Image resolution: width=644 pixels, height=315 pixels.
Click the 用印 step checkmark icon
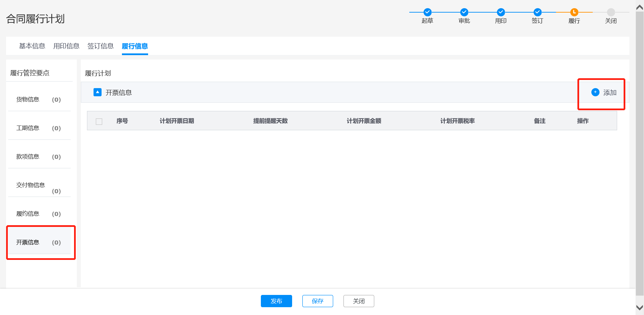point(501,12)
